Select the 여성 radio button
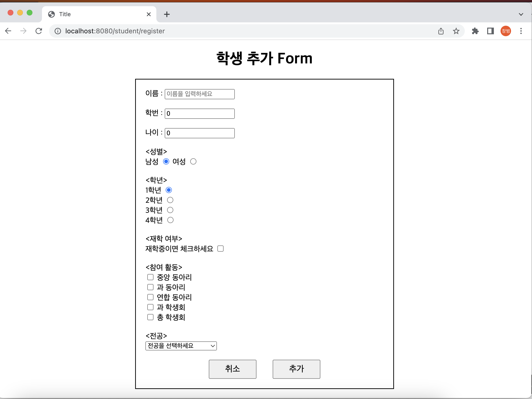This screenshot has height=399, width=532. coord(193,162)
